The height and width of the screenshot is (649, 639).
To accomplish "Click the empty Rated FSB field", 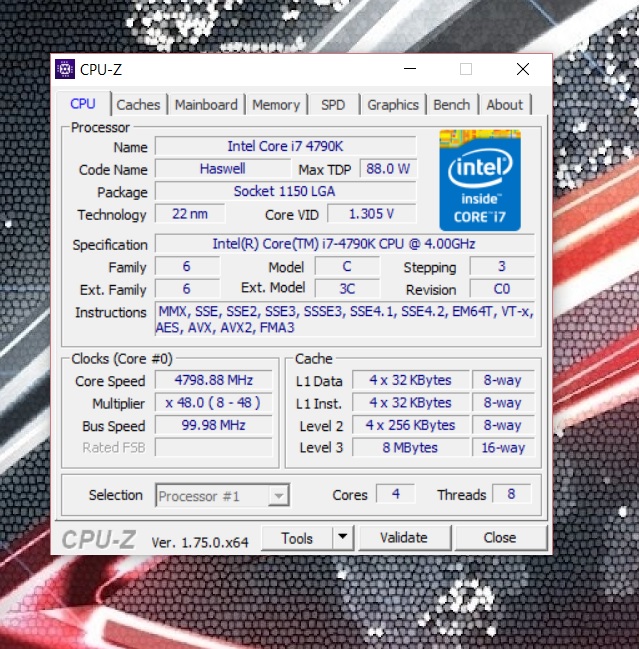I will pyautogui.click(x=214, y=447).
